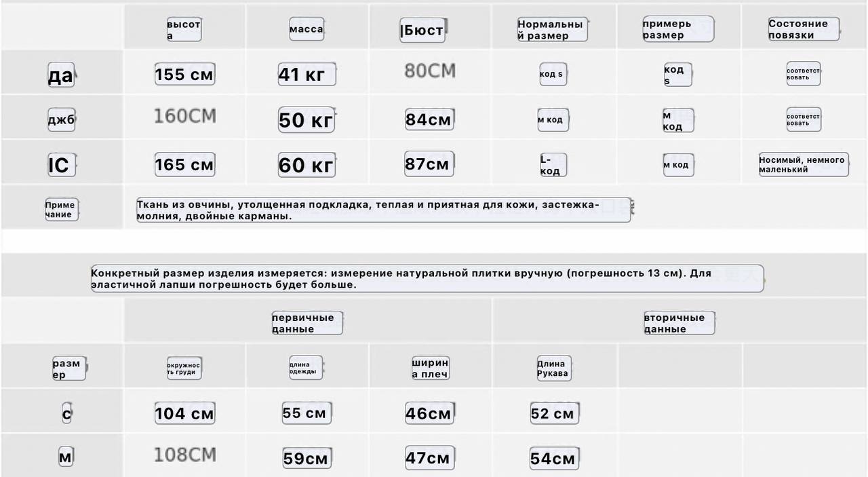Click the 50 кг weight value

pos(307,119)
